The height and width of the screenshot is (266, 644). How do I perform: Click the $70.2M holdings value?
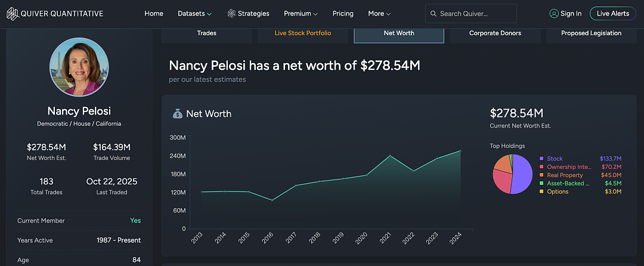pos(612,166)
